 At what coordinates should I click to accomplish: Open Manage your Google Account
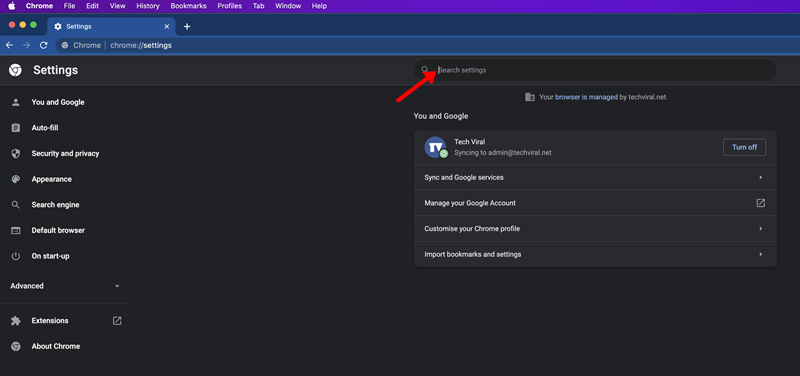[x=595, y=203]
